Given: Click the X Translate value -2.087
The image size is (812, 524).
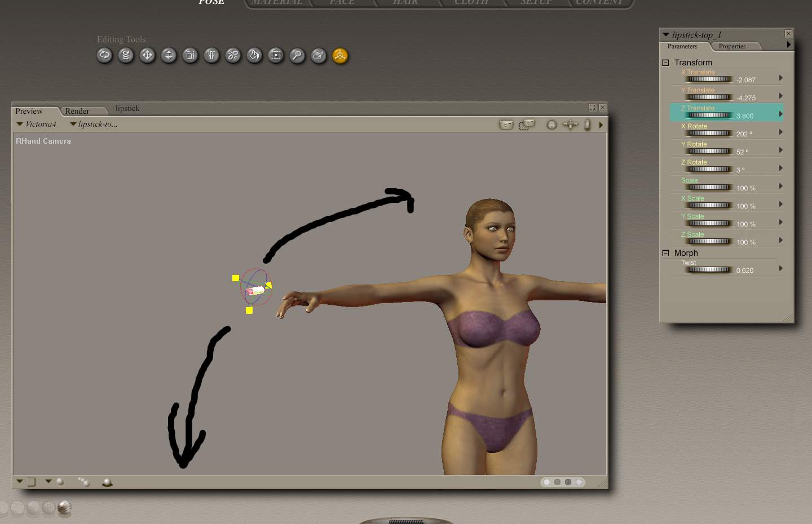Looking at the screenshot, I should coord(745,80).
